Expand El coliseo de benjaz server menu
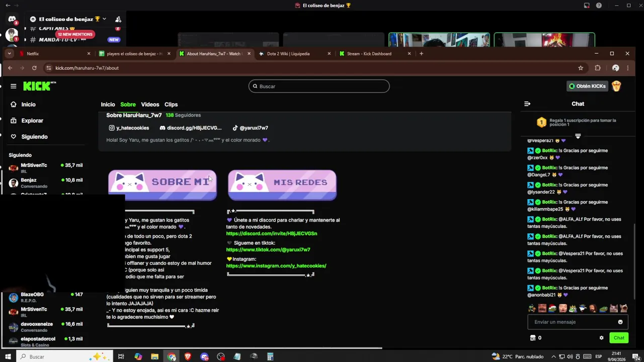 coord(104,19)
